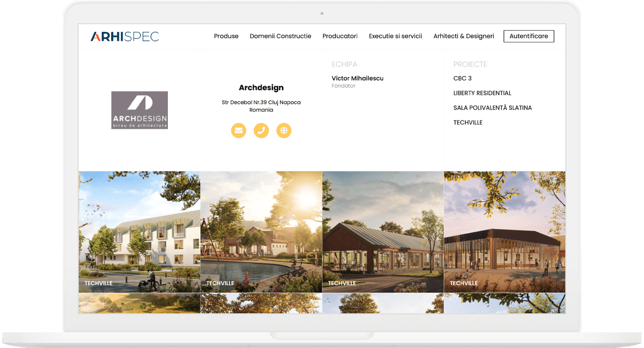Open the CBC 3 project link

(x=462, y=79)
